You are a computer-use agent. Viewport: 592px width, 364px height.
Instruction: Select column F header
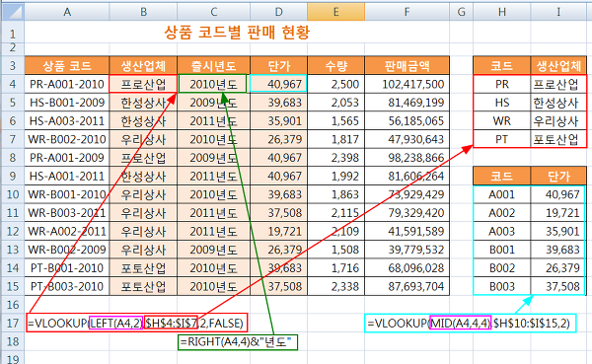pyautogui.click(x=407, y=12)
